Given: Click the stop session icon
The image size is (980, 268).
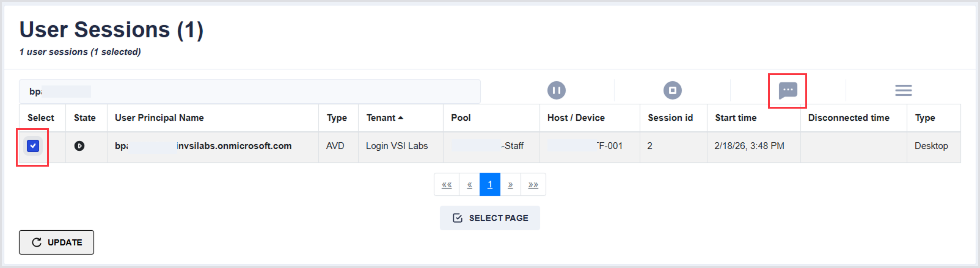Looking at the screenshot, I should point(672,90).
